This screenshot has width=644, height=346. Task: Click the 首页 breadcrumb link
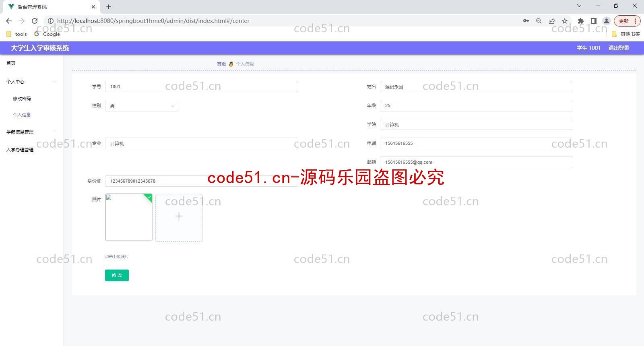pos(221,64)
